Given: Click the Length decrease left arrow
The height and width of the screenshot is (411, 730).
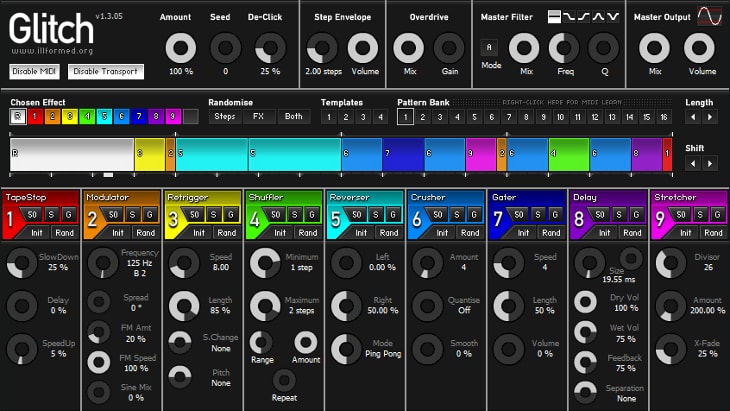Looking at the screenshot, I should point(693,117).
